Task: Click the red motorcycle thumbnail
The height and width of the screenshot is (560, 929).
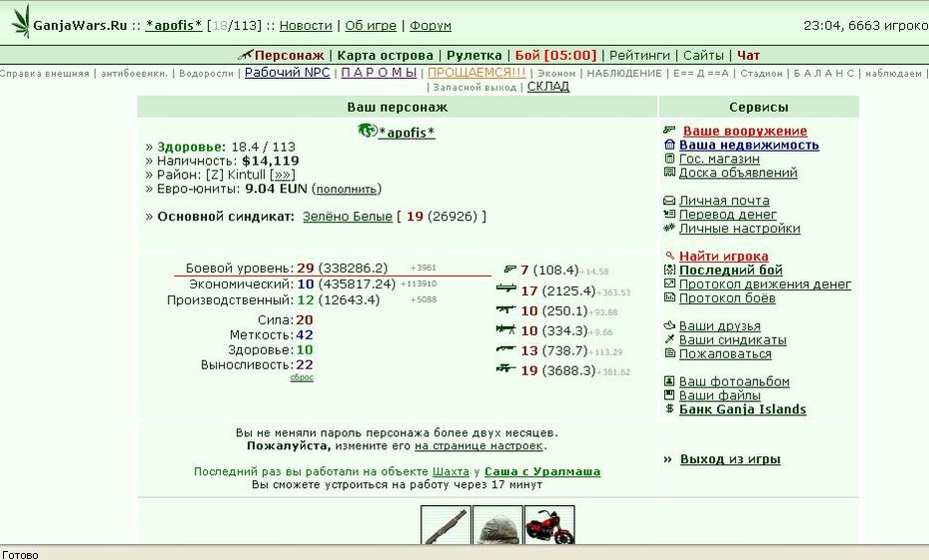Action: point(549,524)
